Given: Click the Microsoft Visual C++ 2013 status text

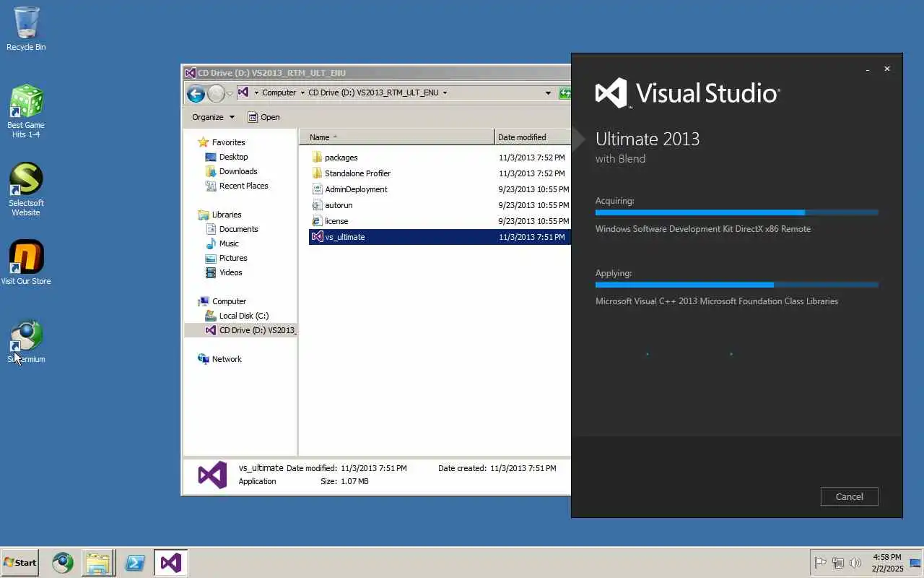Looking at the screenshot, I should [x=717, y=301].
